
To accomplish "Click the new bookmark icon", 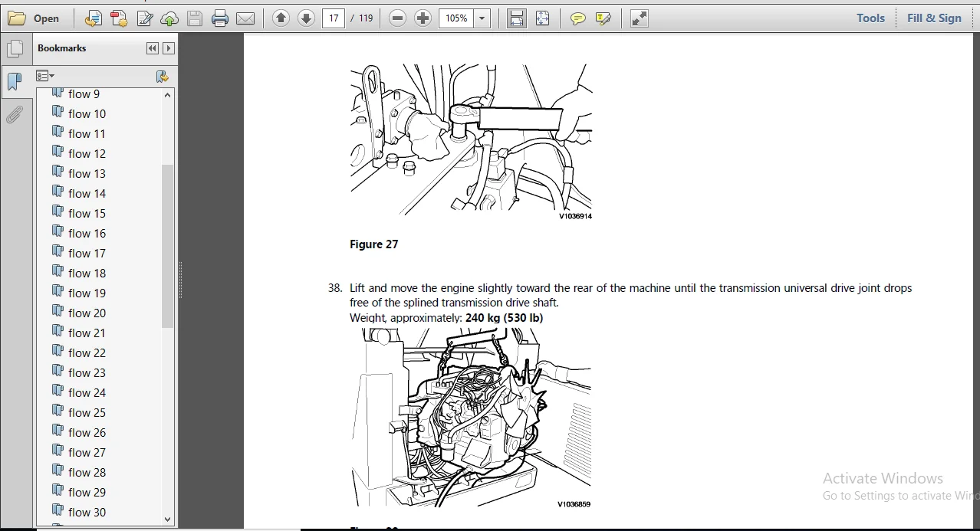I will [x=162, y=76].
